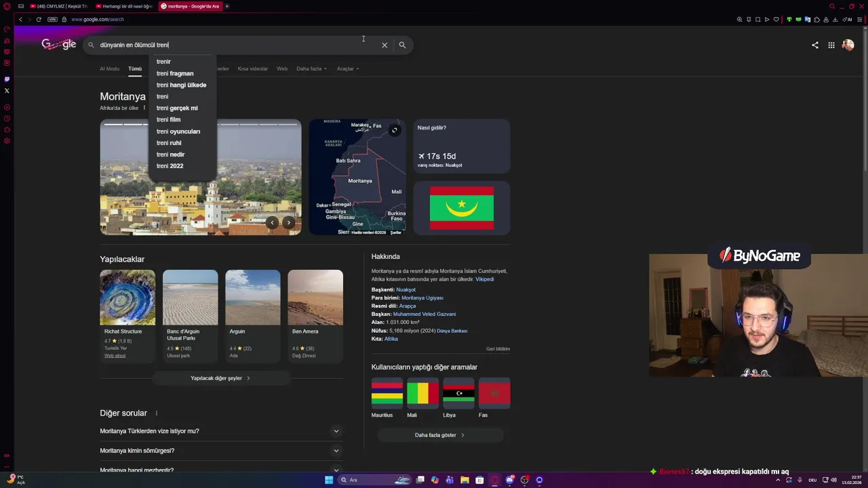
Task: Click the Mauritania flag image
Action: (462, 208)
